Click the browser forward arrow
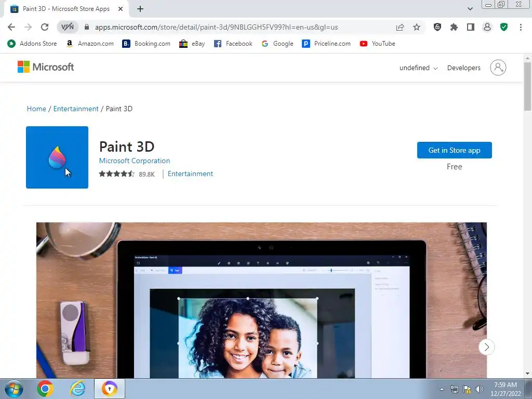The height and width of the screenshot is (399, 532). tap(28, 27)
